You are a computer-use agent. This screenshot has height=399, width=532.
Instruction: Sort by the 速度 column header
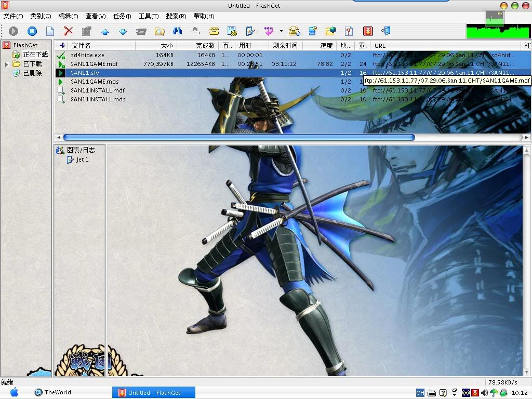pyautogui.click(x=320, y=46)
